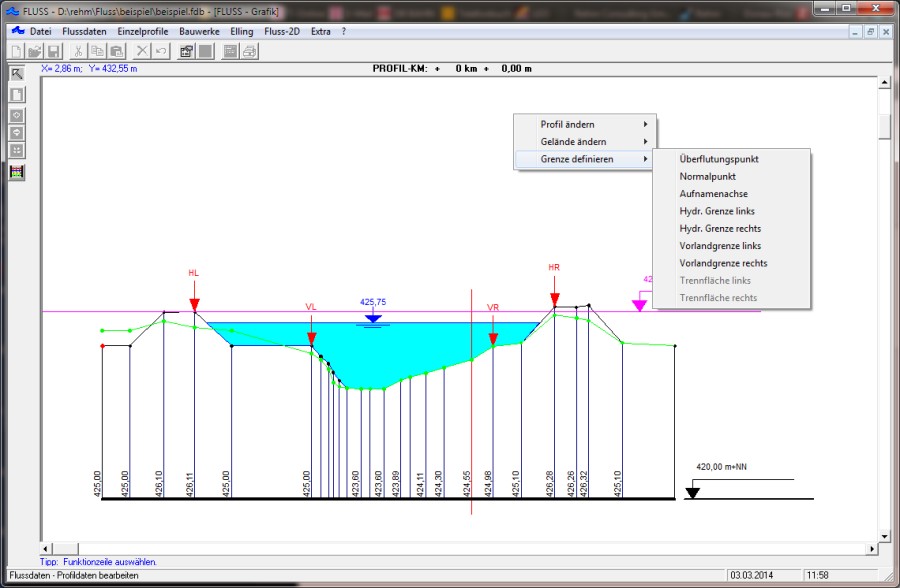
Task: Activate the zoom-out tool on the left sidebar
Action: pyautogui.click(x=14, y=132)
